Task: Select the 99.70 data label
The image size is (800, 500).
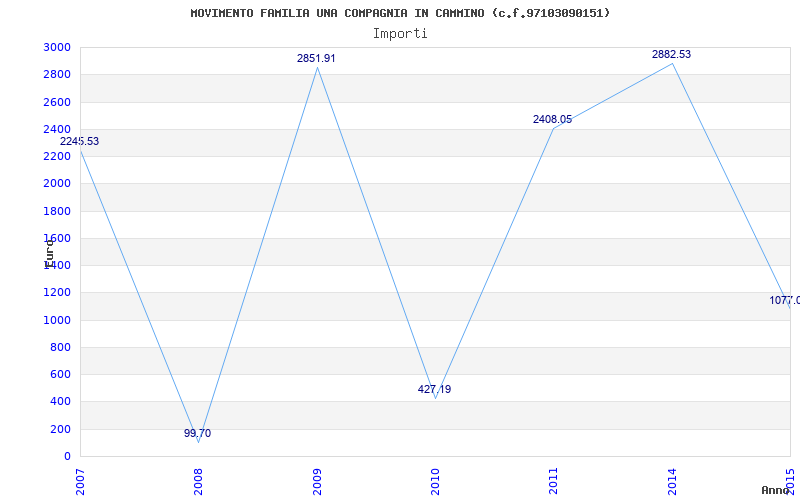Action: coord(197,433)
